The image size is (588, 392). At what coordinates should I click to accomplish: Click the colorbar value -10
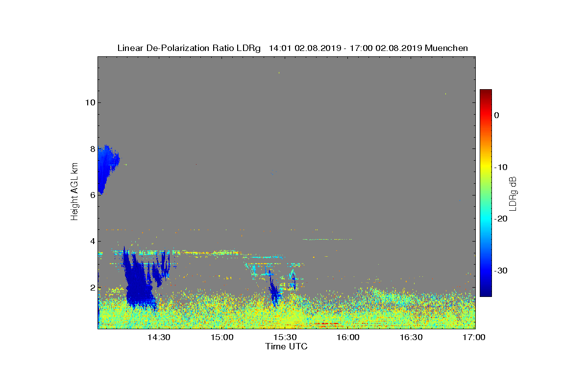[500, 167]
